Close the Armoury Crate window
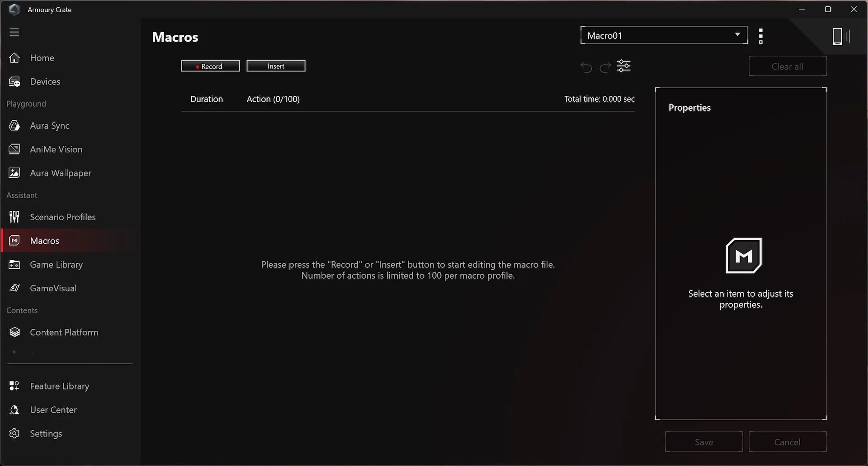This screenshot has height=466, width=868. coord(854,9)
